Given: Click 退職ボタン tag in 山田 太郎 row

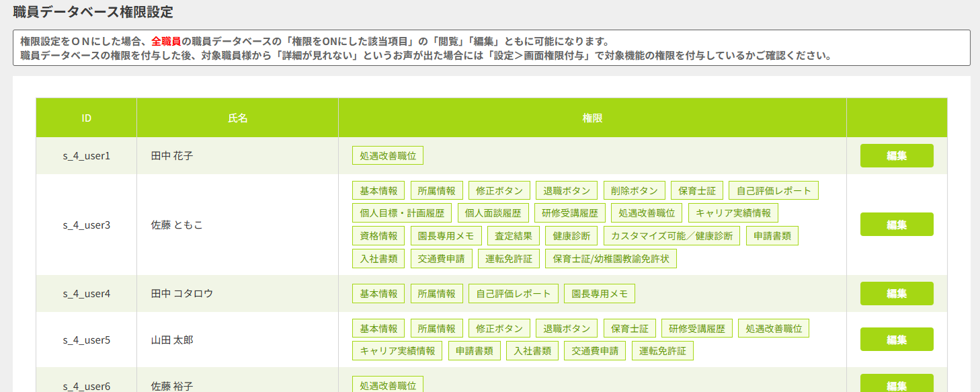Looking at the screenshot, I should pyautogui.click(x=567, y=328).
